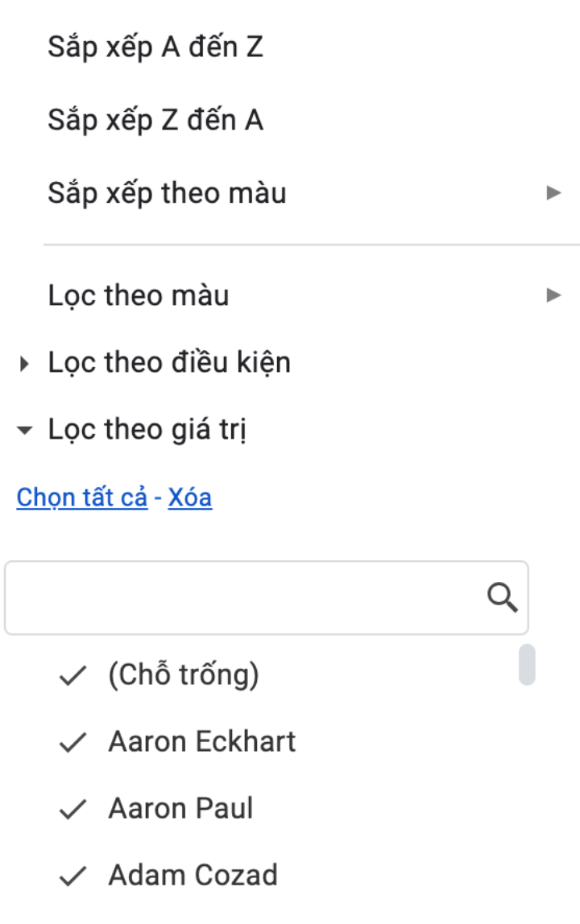Toggle the Aaron Paul checkmark
The width and height of the screenshot is (580, 924).
pyautogui.click(x=73, y=810)
